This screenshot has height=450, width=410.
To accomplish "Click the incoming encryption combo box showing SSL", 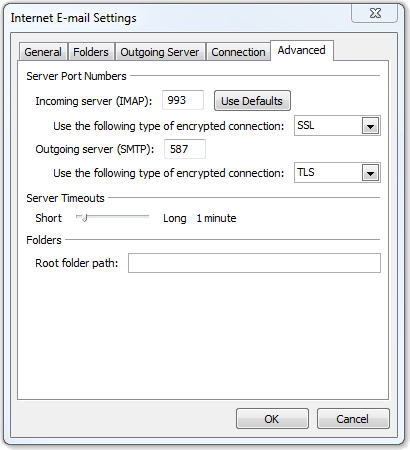I will pos(337,126).
